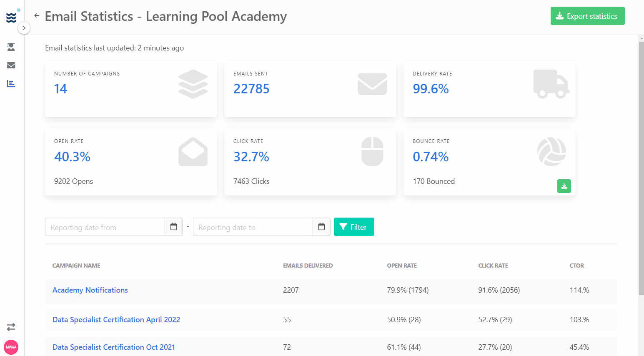Click the 103.% CTOR cell
This screenshot has height=356, width=644.
pos(579,320)
